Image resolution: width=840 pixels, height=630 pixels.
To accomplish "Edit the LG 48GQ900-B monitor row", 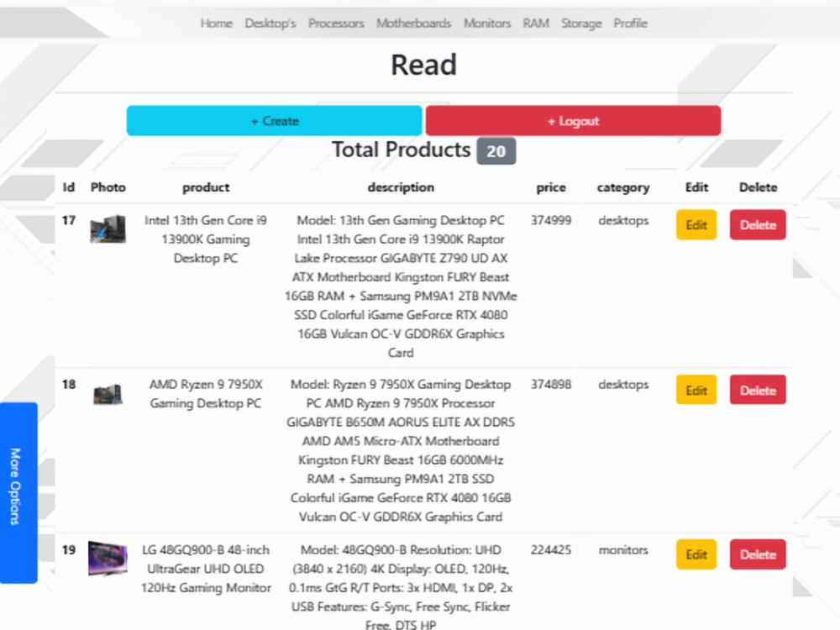I will [696, 554].
